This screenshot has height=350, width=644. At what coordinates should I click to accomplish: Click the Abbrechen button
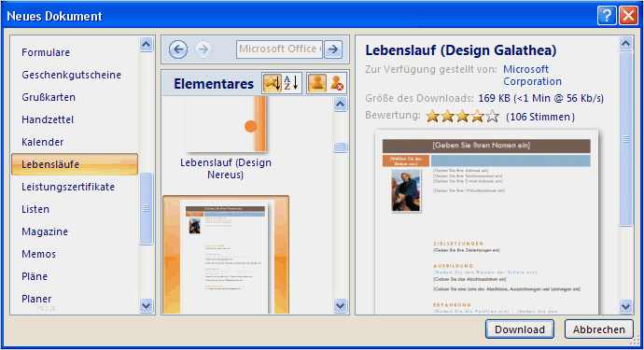599,329
